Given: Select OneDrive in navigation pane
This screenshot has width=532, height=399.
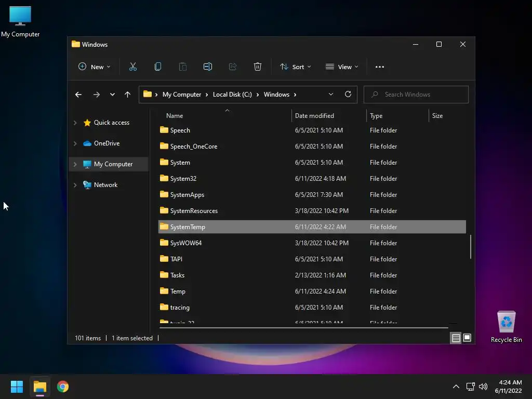Looking at the screenshot, I should [107, 143].
